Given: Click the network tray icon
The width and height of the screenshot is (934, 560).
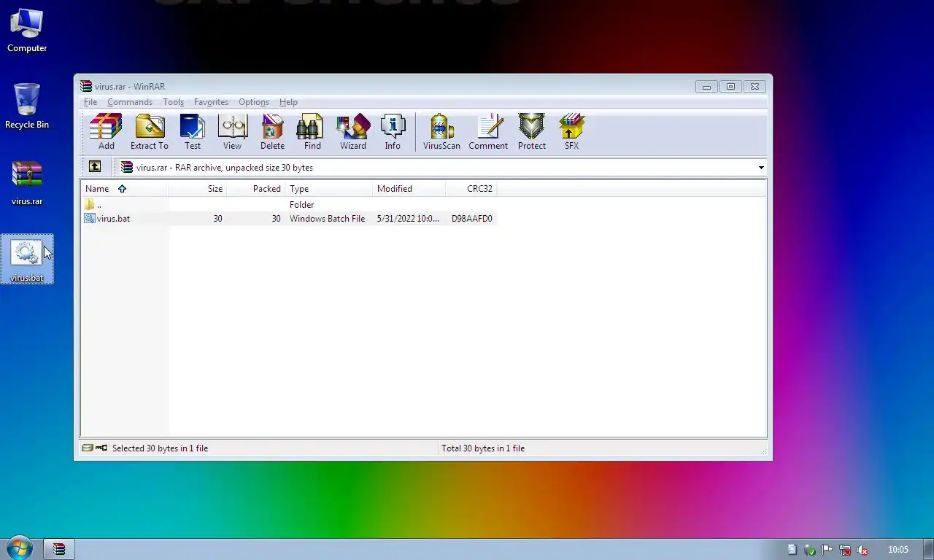Looking at the screenshot, I should pos(845,550).
